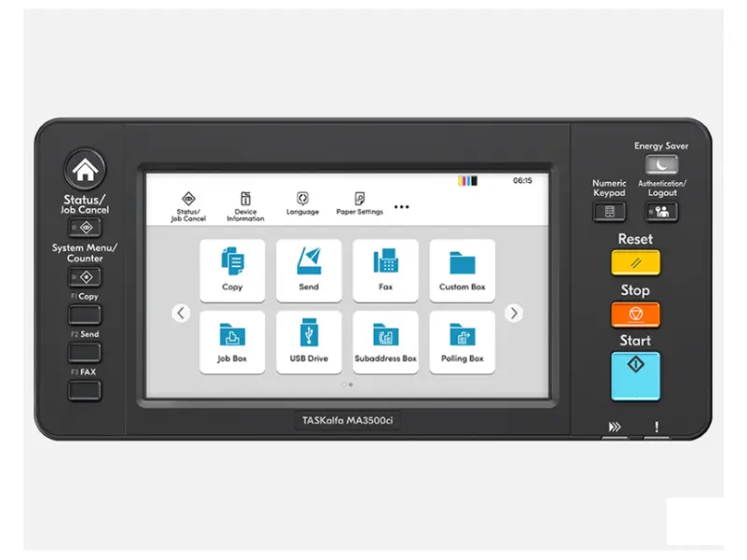Screen dimensions: 747x560
Task: Tap the Home button on the panel
Action: [x=85, y=170]
